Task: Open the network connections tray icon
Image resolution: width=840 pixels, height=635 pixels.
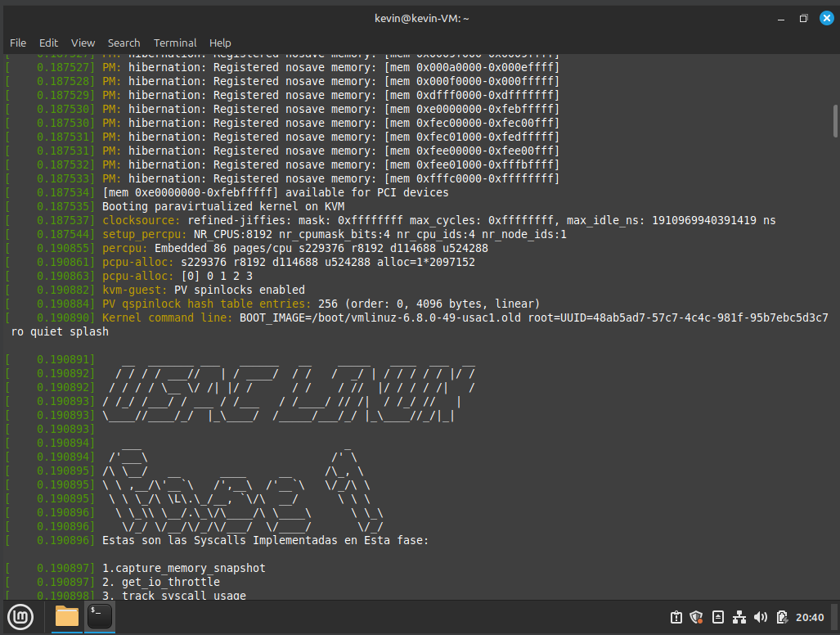Action: pos(739,617)
